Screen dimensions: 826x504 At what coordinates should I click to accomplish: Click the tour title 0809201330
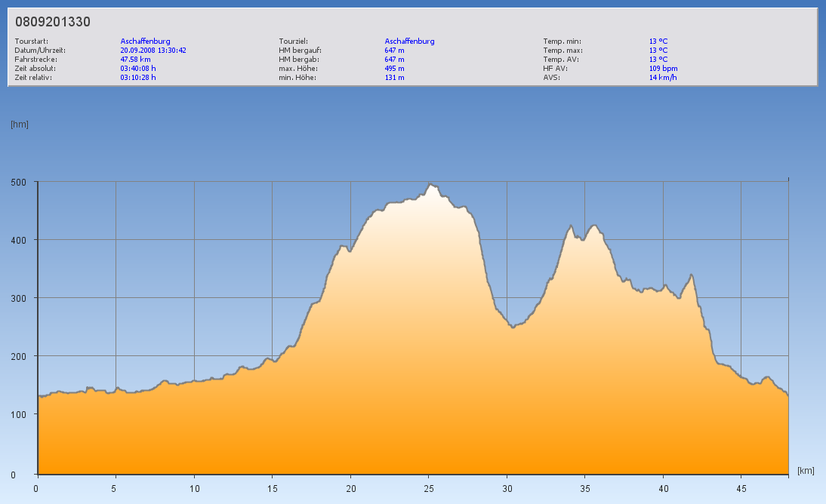53,22
